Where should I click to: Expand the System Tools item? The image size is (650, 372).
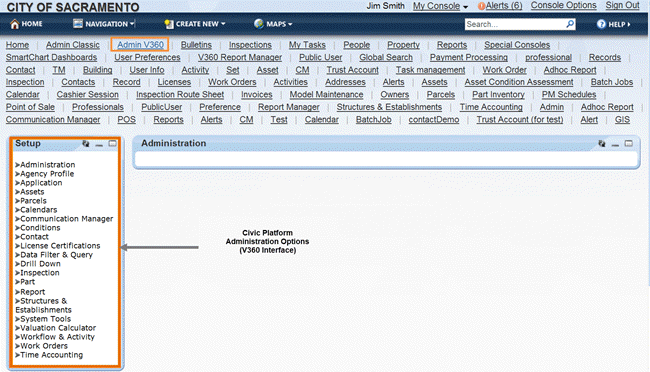tap(43, 319)
